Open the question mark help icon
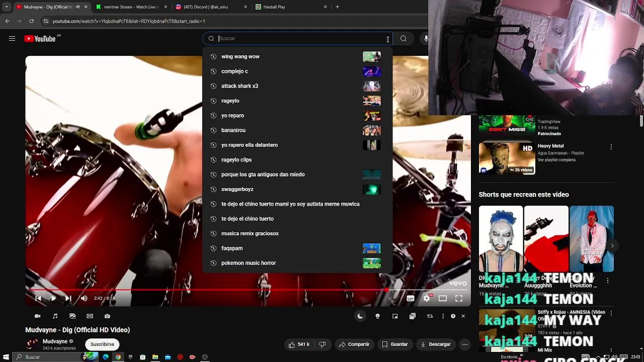The height and width of the screenshot is (362, 644). pos(453,316)
